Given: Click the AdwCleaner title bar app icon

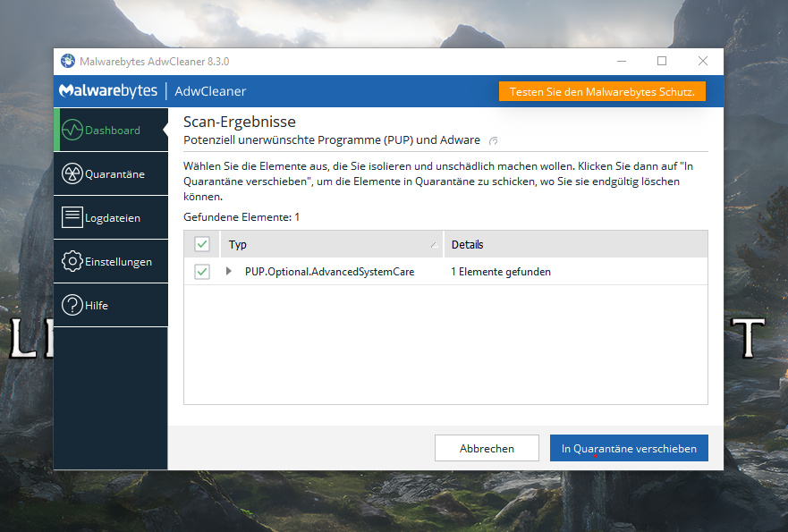Looking at the screenshot, I should 68,61.
